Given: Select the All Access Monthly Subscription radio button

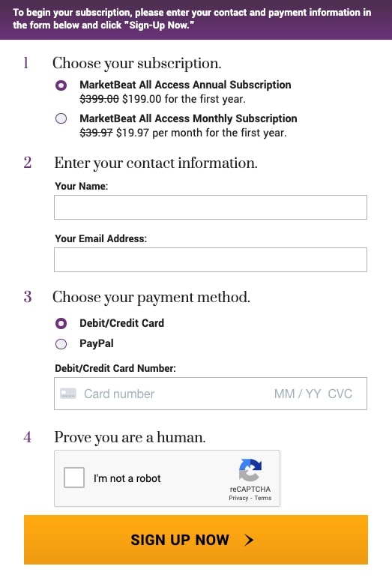Looking at the screenshot, I should point(61,118).
